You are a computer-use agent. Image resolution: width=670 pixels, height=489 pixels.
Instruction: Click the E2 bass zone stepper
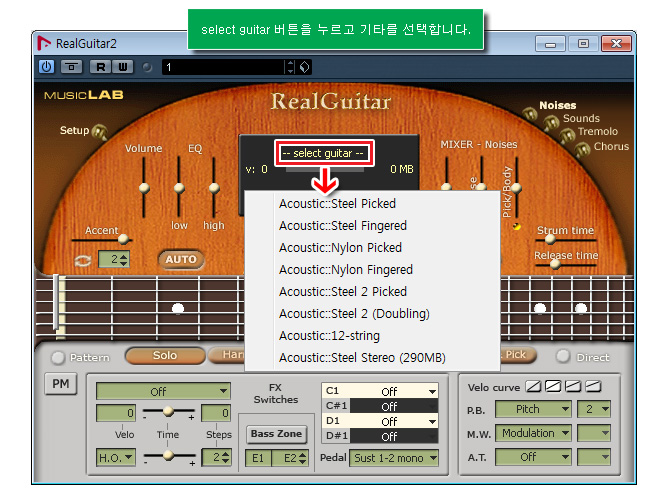[x=303, y=458]
